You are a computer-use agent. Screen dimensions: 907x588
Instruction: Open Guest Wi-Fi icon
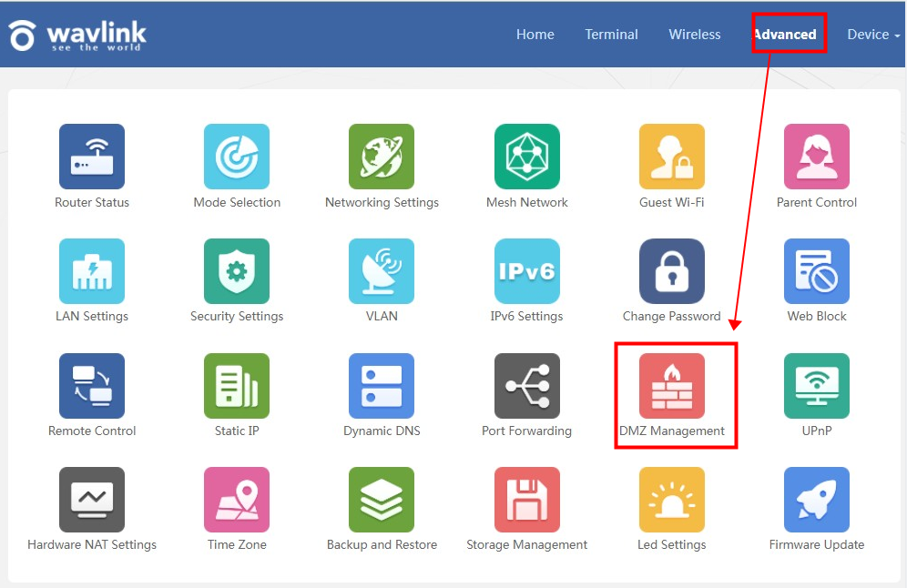pyautogui.click(x=671, y=157)
